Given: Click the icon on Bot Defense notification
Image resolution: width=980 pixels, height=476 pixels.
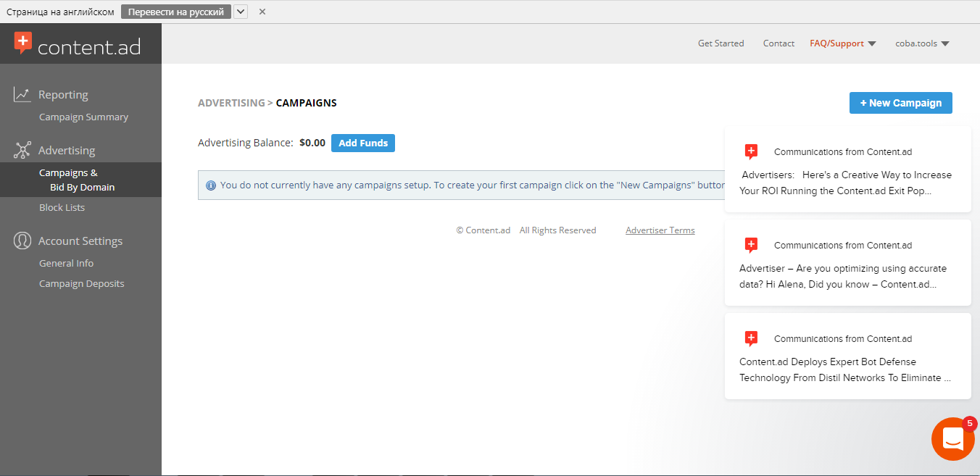Looking at the screenshot, I should coord(751,338).
